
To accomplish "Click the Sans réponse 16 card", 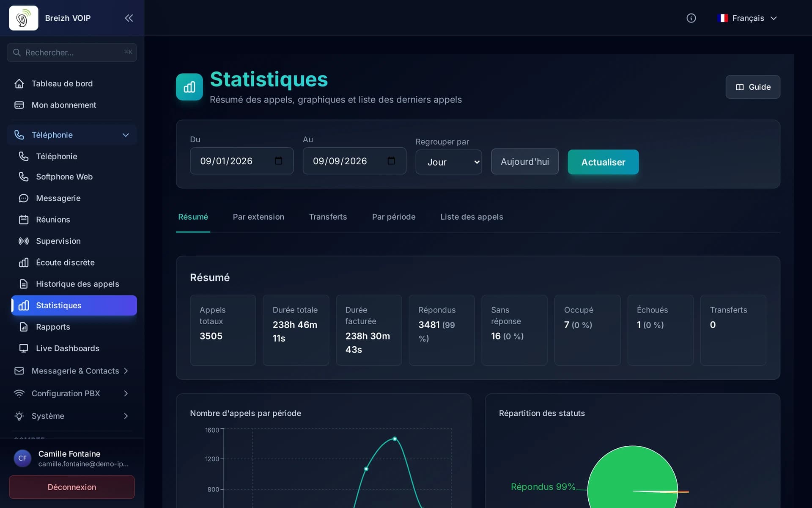I will [514, 330].
